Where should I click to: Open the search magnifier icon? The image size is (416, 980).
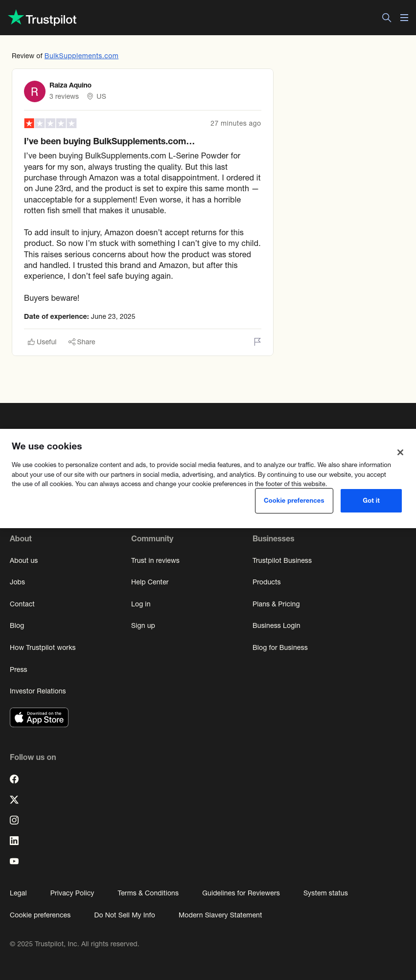coord(387,18)
